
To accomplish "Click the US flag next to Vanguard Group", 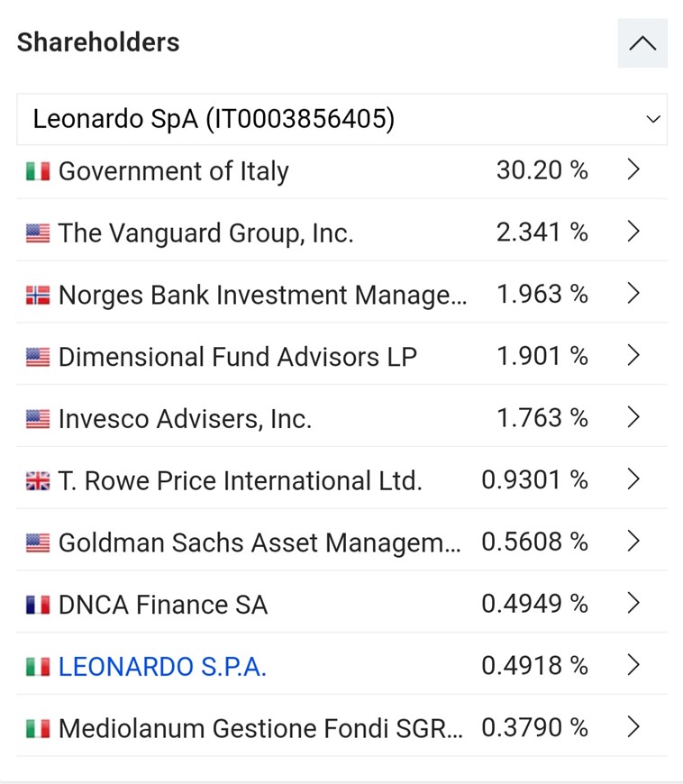I will pyautogui.click(x=38, y=233).
